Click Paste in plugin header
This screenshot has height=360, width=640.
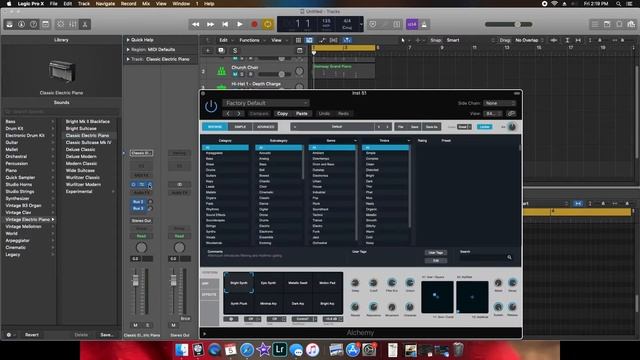point(302,113)
